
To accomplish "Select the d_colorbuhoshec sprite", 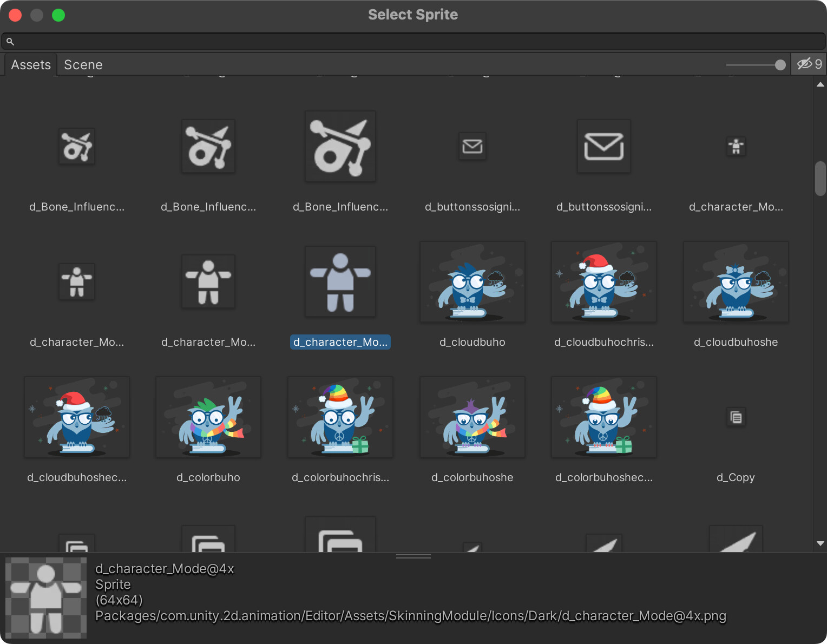I will 603,417.
